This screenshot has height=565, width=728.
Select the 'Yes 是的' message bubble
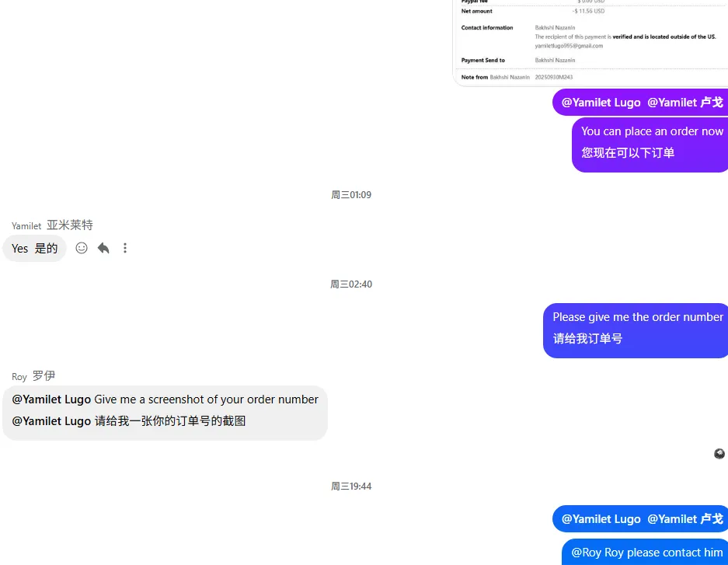pyautogui.click(x=34, y=249)
